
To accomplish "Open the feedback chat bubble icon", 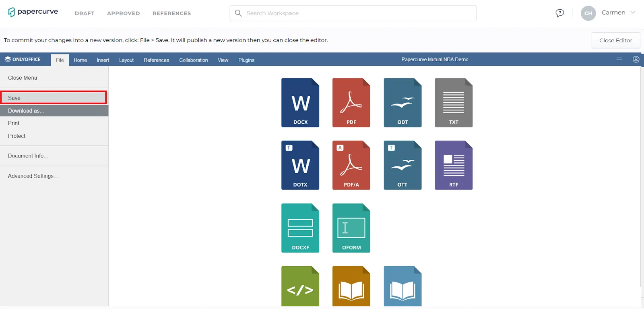I will [559, 13].
